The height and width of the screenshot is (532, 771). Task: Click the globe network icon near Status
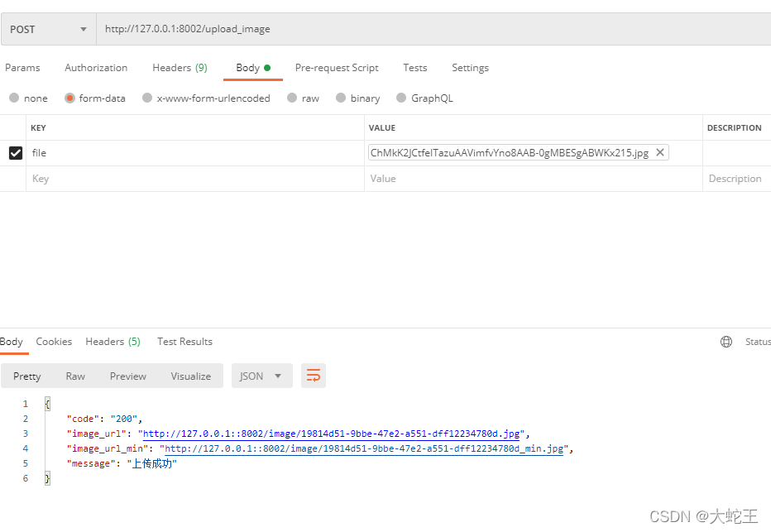pos(726,342)
